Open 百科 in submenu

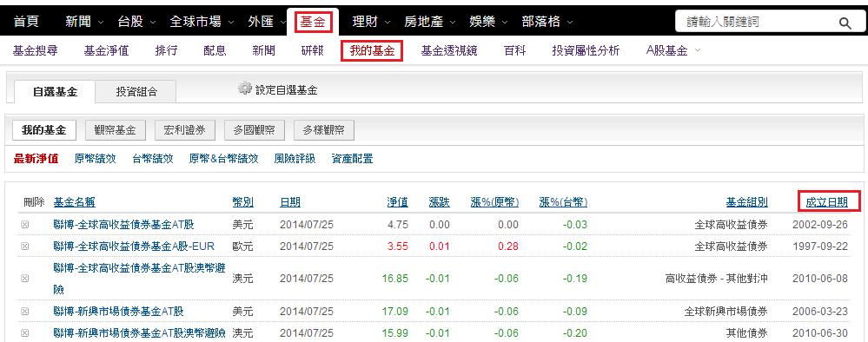(515, 51)
